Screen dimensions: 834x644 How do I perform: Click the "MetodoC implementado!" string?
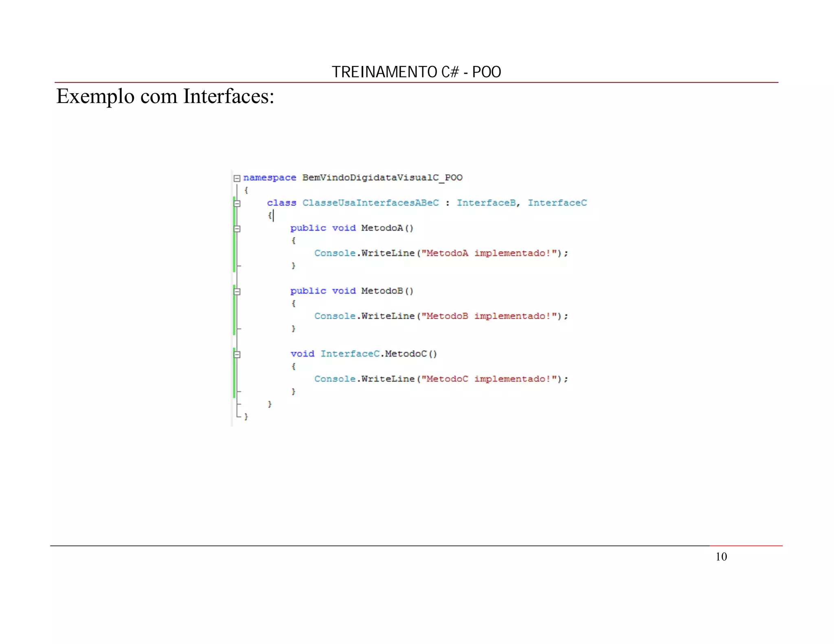click(x=489, y=379)
